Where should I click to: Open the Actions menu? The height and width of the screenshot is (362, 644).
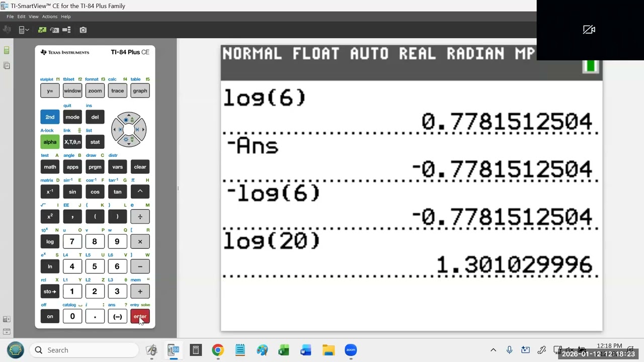[49, 17]
